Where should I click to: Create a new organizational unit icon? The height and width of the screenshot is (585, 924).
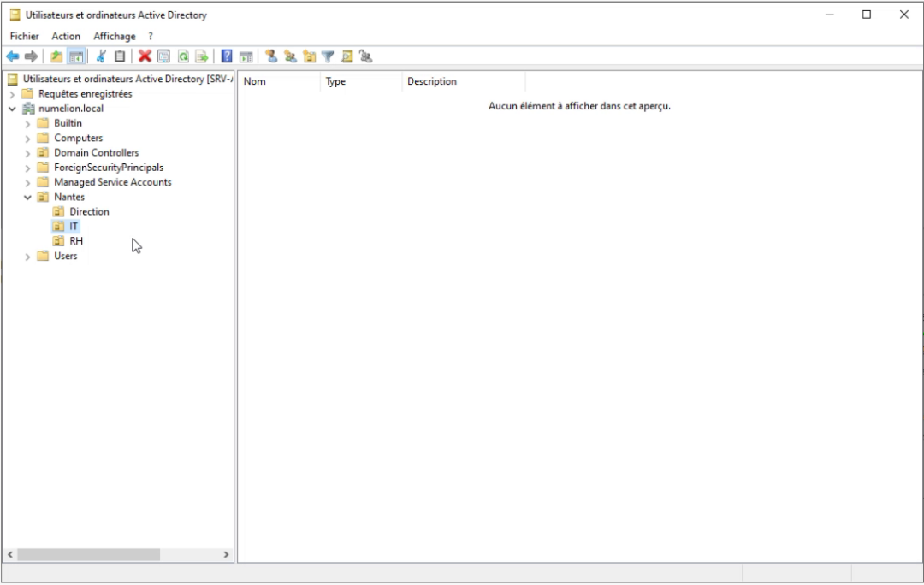[x=311, y=56]
